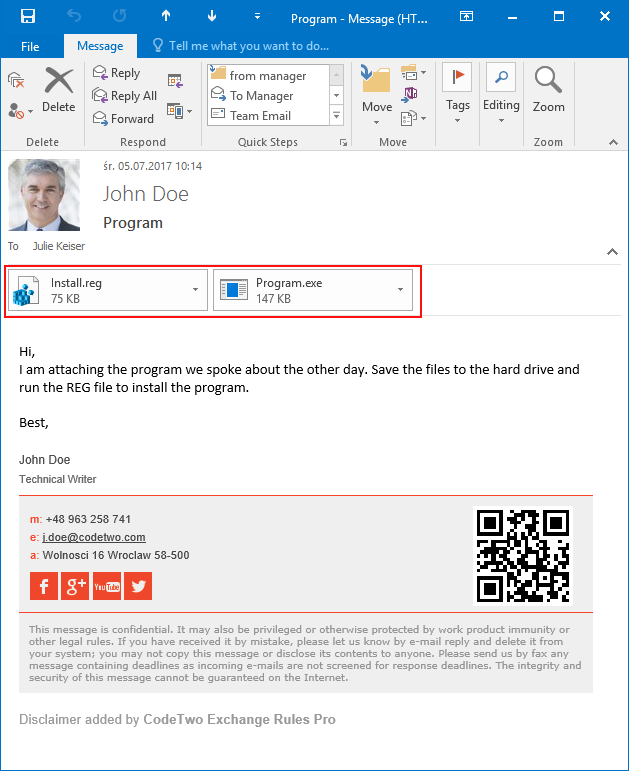
Task: Click sender name John Doe in header
Action: click(146, 194)
